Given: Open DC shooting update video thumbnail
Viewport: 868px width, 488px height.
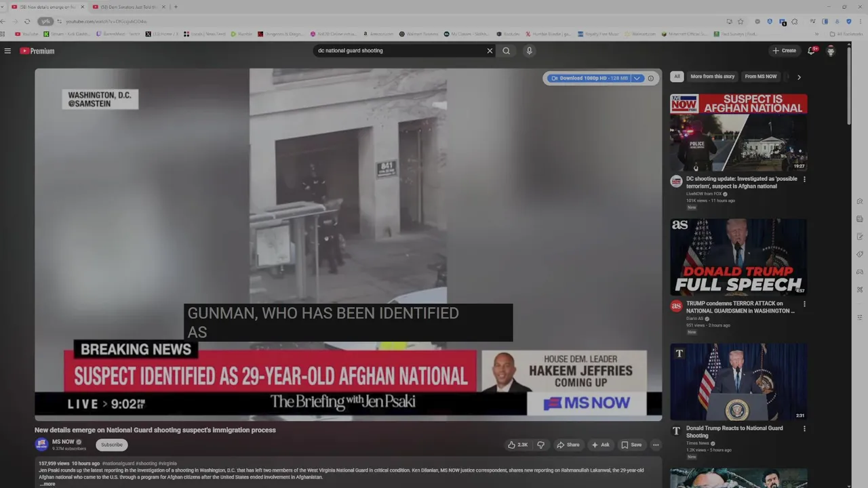Looking at the screenshot, I should [x=738, y=132].
